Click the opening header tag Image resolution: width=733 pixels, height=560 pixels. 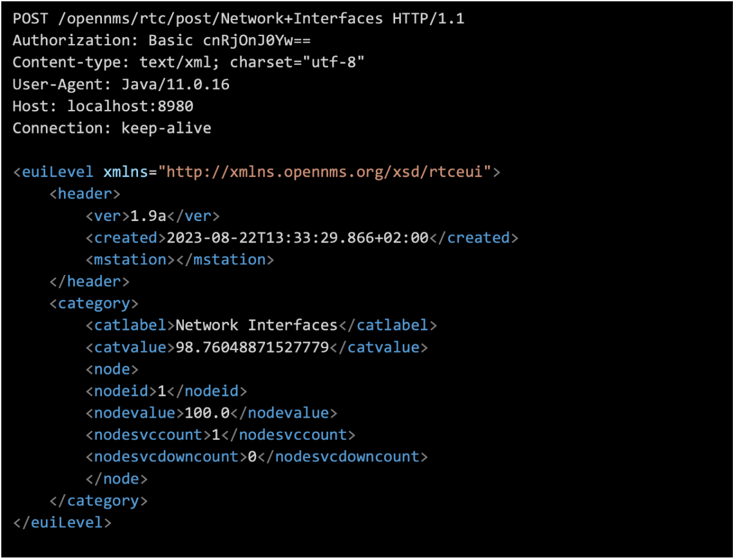pos(85,194)
